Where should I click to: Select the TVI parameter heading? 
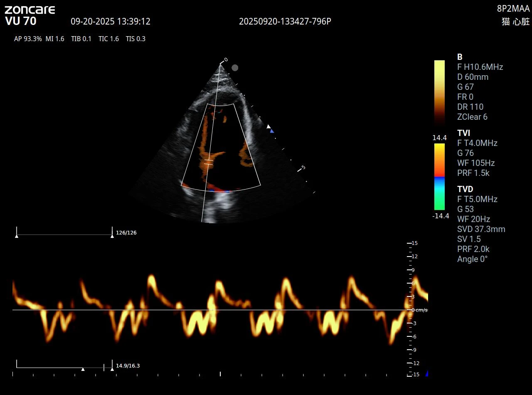coord(464,133)
